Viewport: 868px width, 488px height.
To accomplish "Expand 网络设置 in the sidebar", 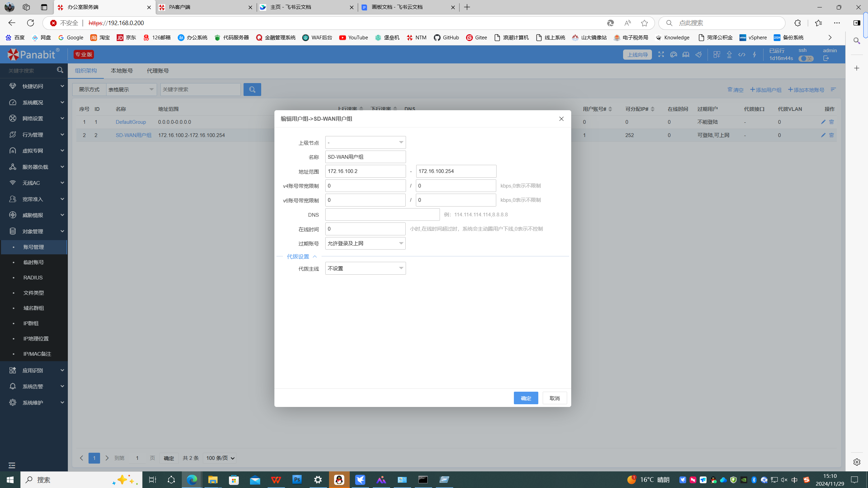I will coord(34,118).
